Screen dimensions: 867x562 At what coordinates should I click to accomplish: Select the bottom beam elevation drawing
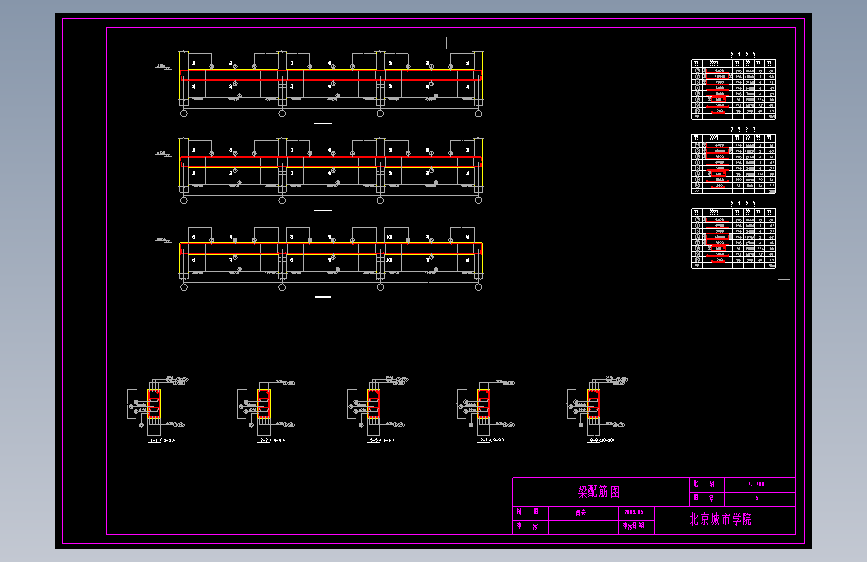(331, 258)
